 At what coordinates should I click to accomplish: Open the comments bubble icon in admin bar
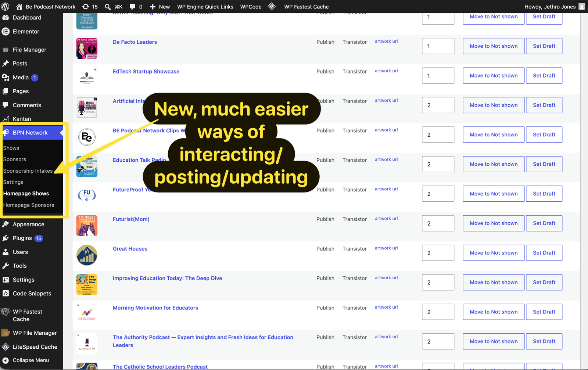(132, 7)
